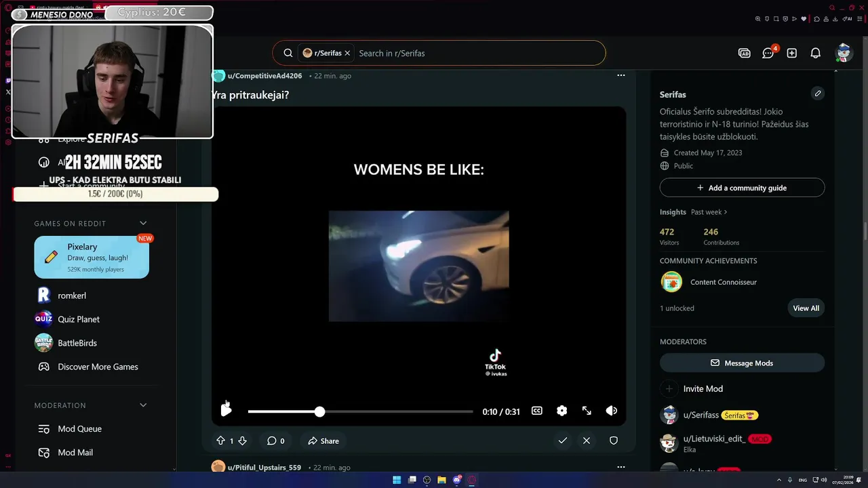
Task: Open the video settings gear
Action: 562,411
